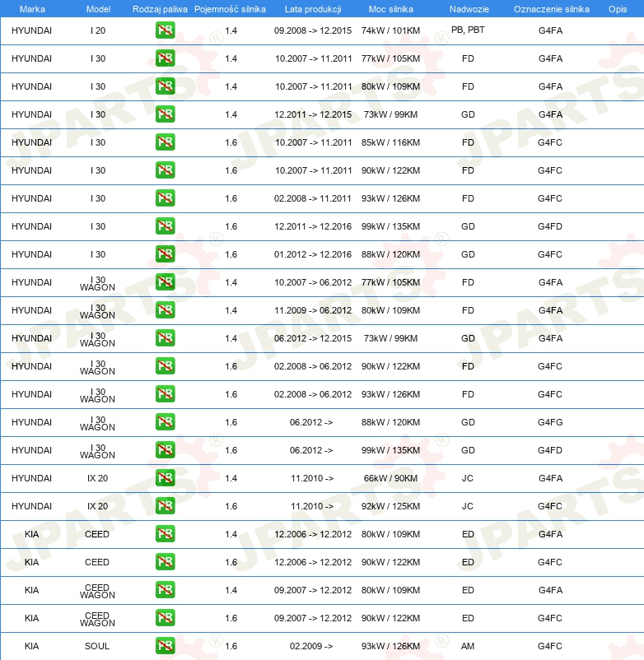Click petrol icon for I 30 Wagon 10.2007 -> 06.2012

pos(165,282)
